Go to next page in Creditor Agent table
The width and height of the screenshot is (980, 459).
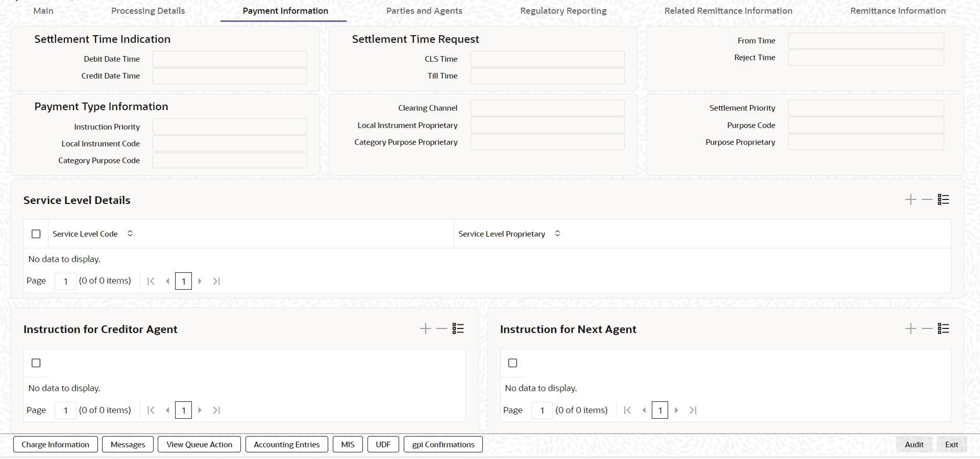[200, 410]
